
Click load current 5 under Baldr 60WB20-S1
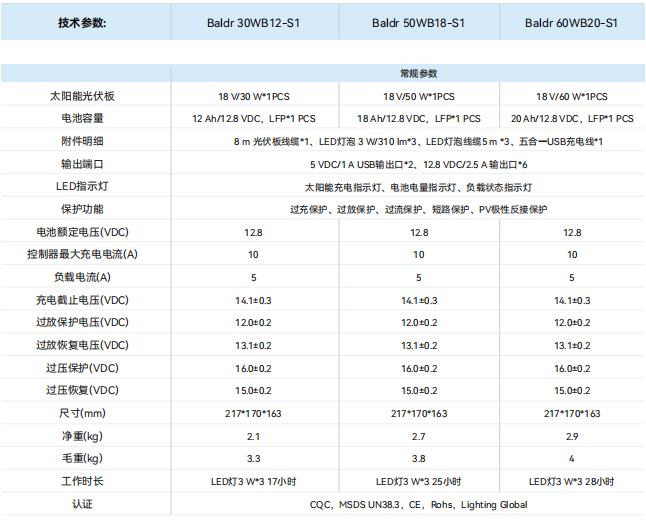(571, 278)
